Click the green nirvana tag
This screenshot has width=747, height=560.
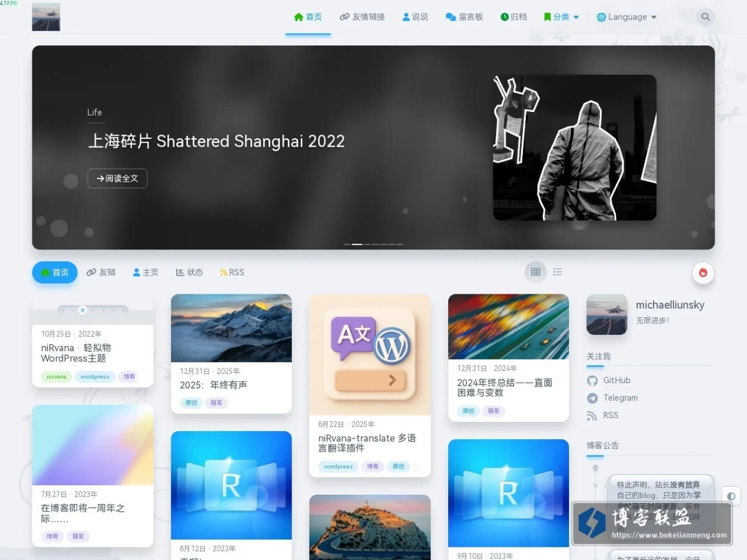click(57, 376)
